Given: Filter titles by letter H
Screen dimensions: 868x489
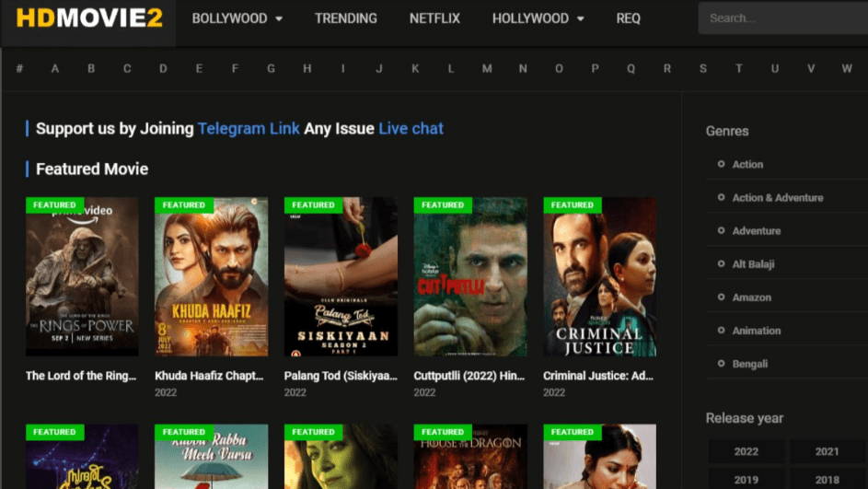Looking at the screenshot, I should [x=307, y=69].
